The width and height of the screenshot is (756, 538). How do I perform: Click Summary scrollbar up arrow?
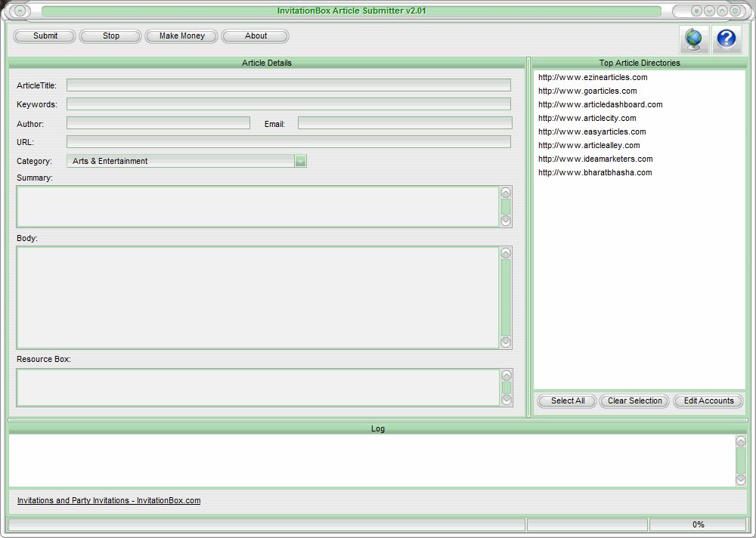tap(506, 193)
